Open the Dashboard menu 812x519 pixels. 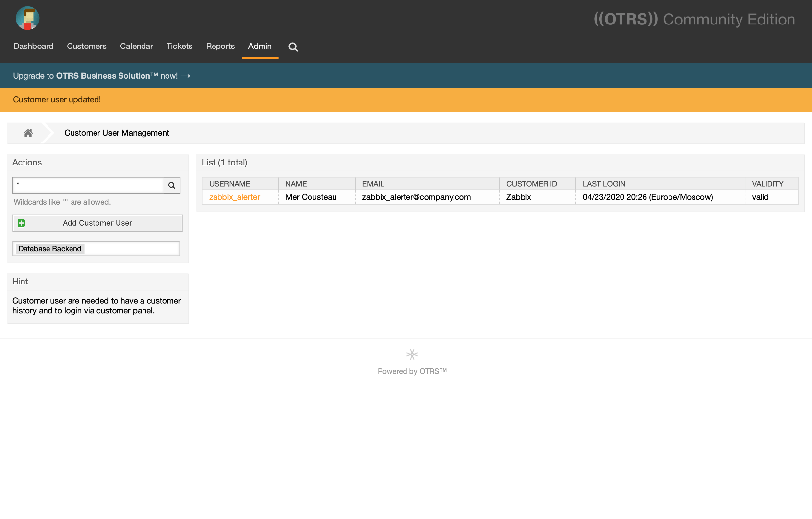33,46
